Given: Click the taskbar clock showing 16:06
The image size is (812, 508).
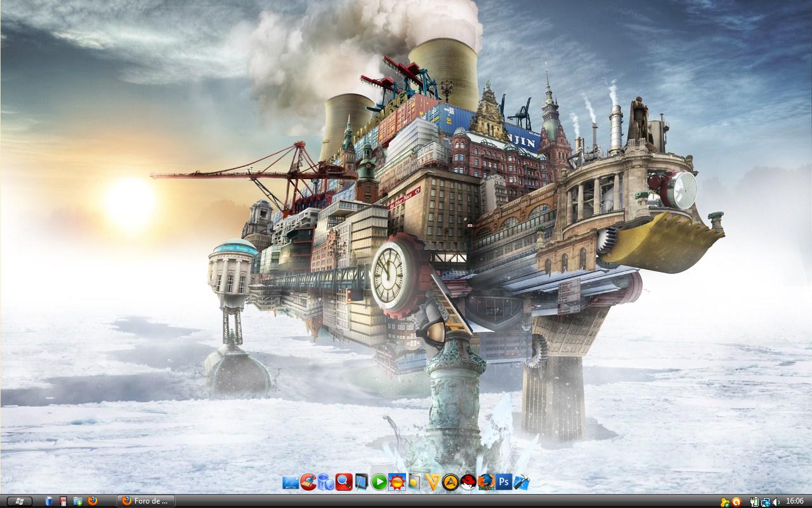Looking at the screenshot, I should coord(795,501).
